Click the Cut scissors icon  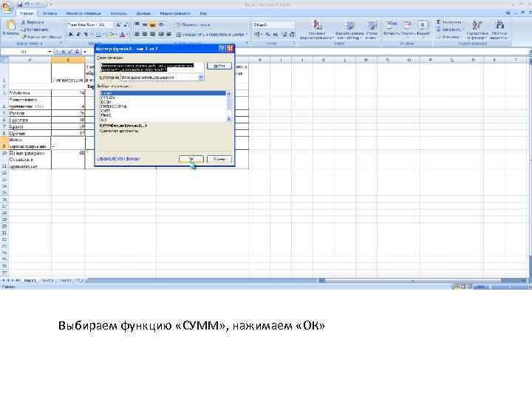24,22
